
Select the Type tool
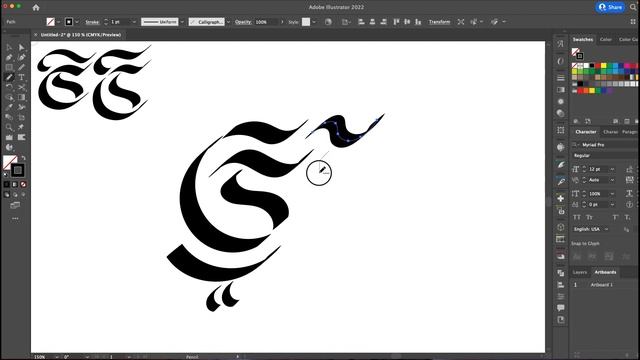tap(21, 77)
